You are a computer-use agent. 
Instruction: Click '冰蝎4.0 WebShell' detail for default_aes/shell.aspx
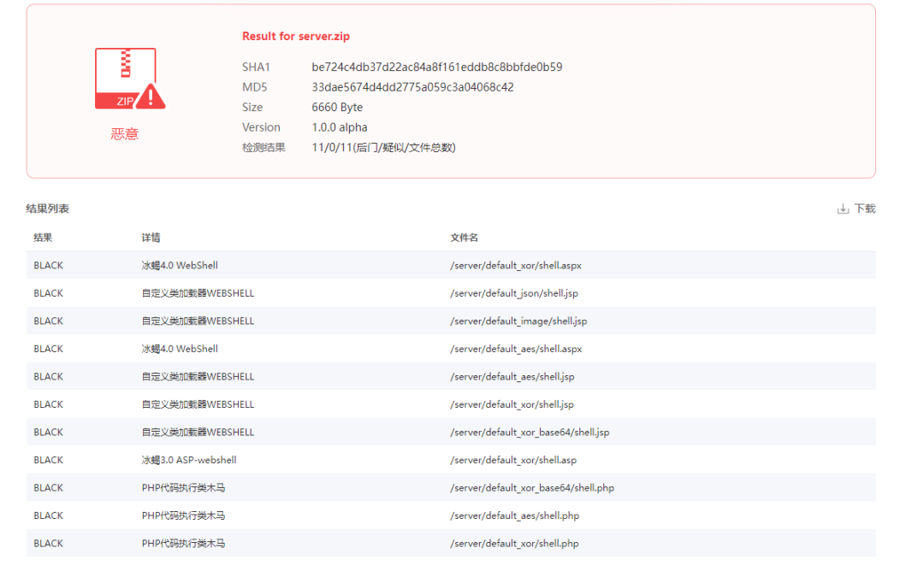180,350
